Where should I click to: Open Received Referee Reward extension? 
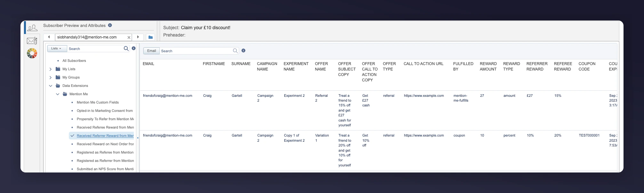pos(105,127)
